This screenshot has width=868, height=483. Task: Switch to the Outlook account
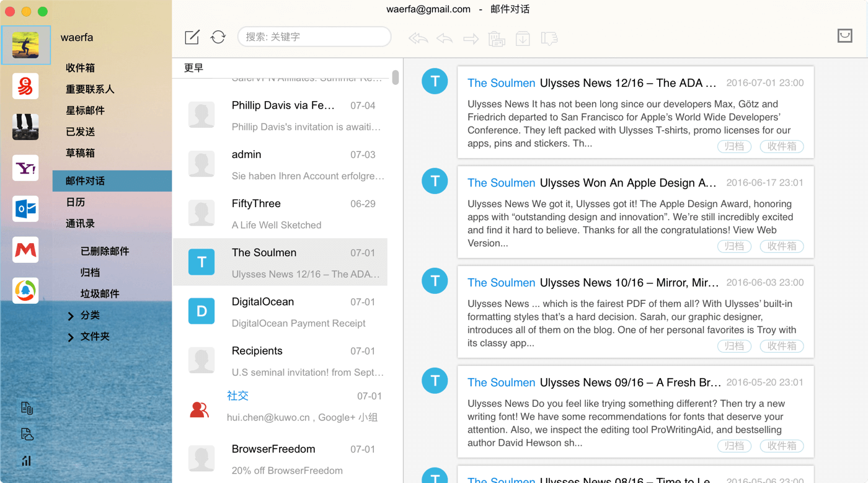25,209
